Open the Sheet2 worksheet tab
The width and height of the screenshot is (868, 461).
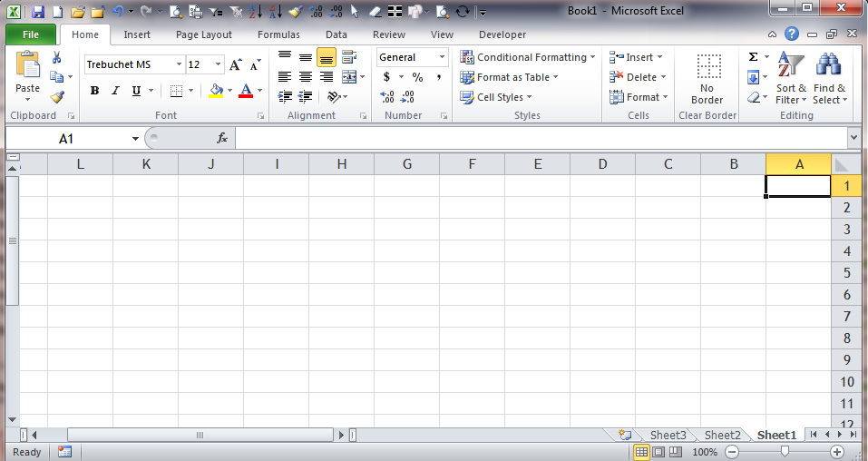point(722,435)
